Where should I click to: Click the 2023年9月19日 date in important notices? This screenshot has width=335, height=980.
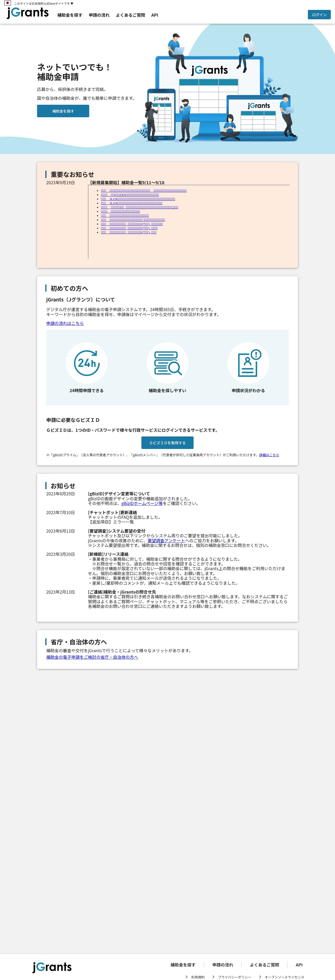click(61, 183)
